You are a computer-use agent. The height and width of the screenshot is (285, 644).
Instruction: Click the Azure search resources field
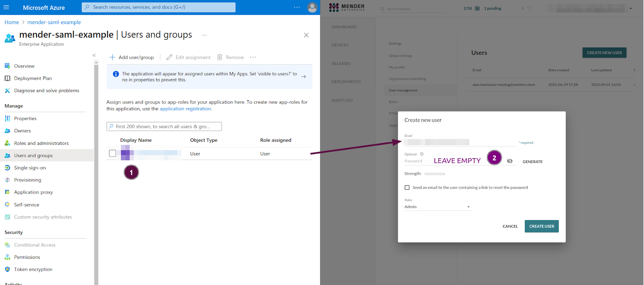pos(159,7)
